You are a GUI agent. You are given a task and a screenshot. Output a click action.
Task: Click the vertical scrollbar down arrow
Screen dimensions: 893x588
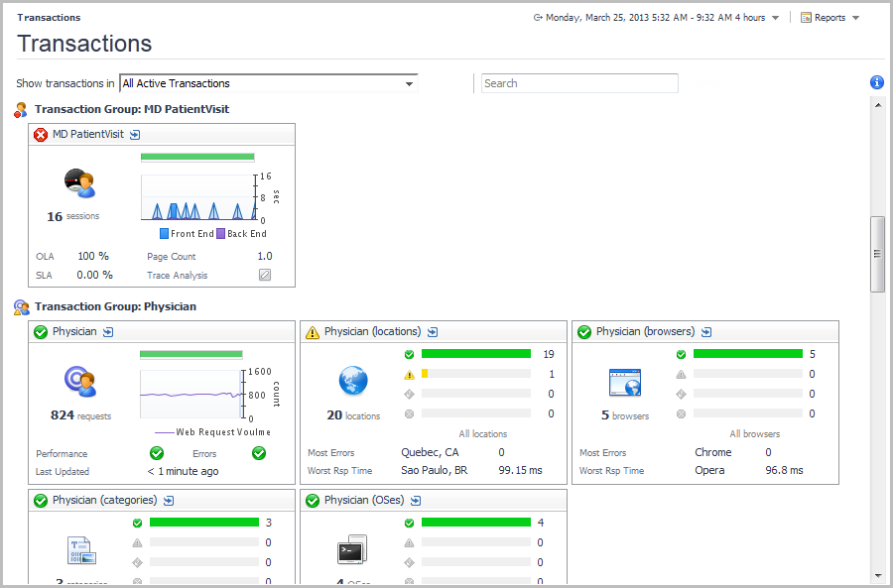877,575
